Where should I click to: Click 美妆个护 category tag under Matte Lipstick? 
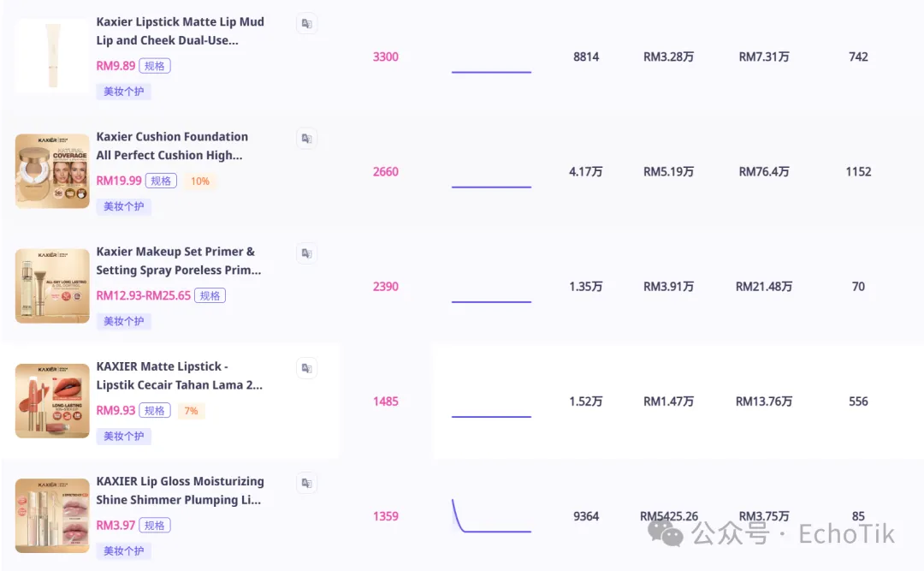pyautogui.click(x=124, y=436)
